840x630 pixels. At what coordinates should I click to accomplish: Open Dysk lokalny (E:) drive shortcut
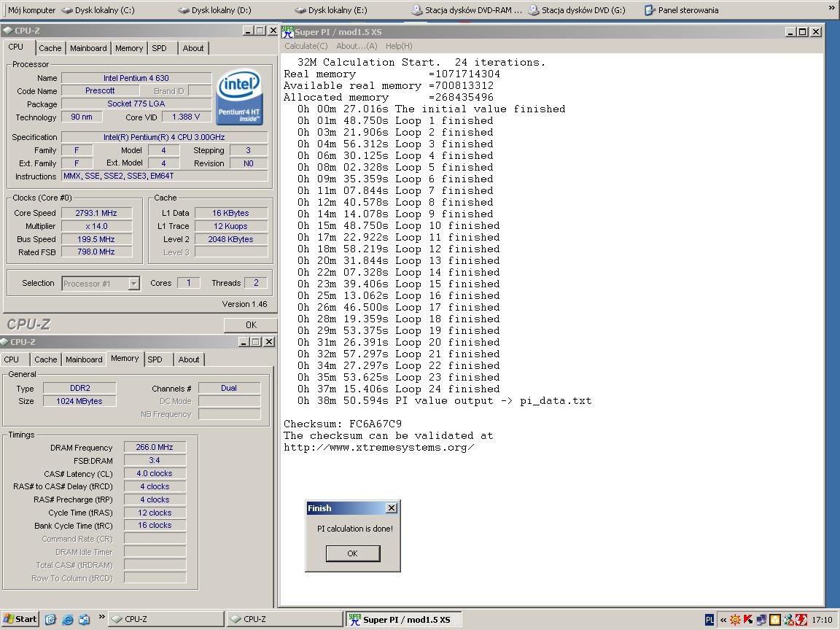tap(331, 10)
